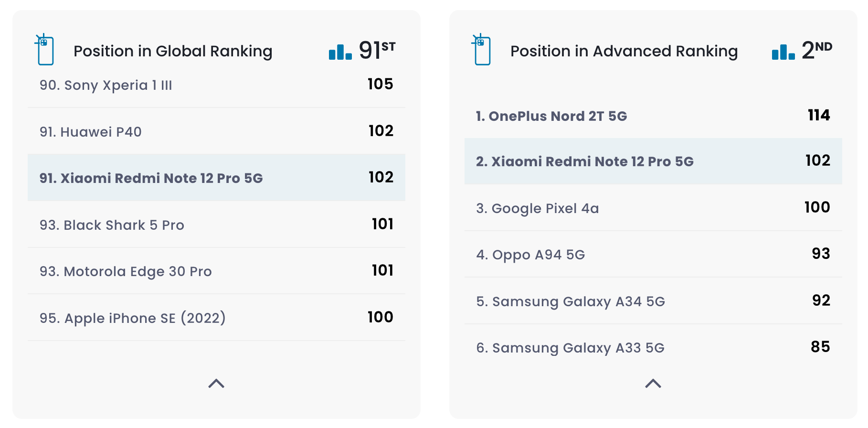Select Samsung Galaxy A34 5G row
The height and width of the screenshot is (428, 868).
(571, 301)
